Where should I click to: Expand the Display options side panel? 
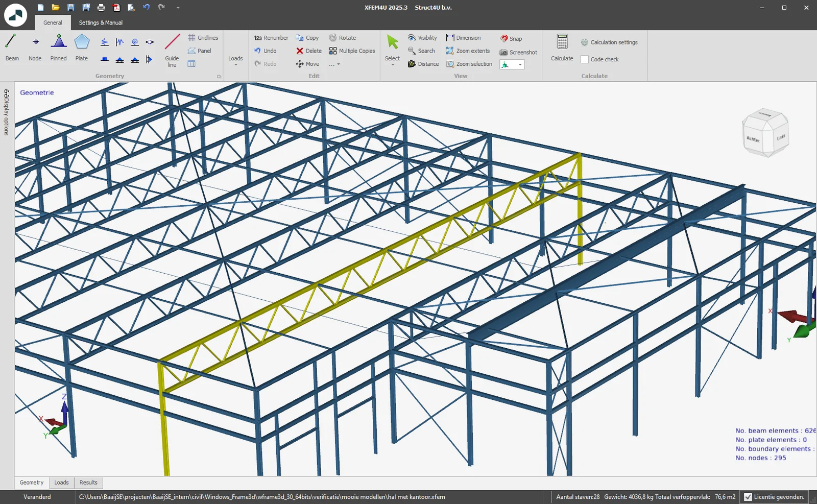pos(6,112)
